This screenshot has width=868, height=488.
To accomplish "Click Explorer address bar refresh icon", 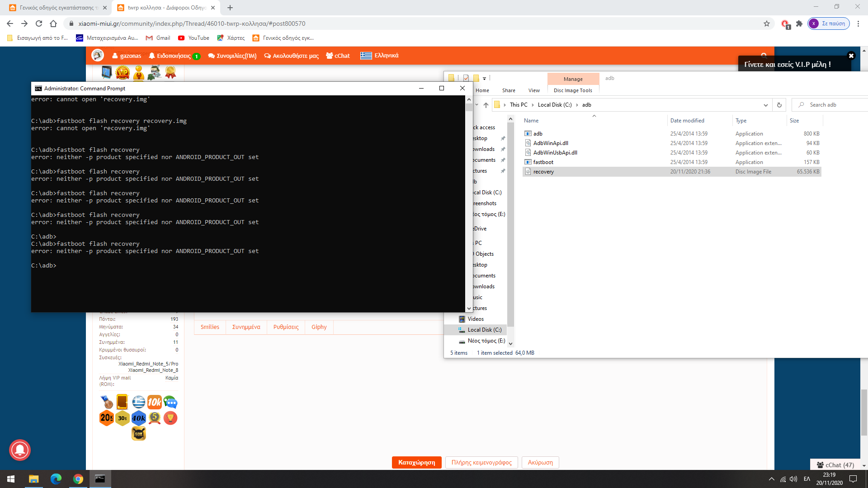I will point(779,105).
